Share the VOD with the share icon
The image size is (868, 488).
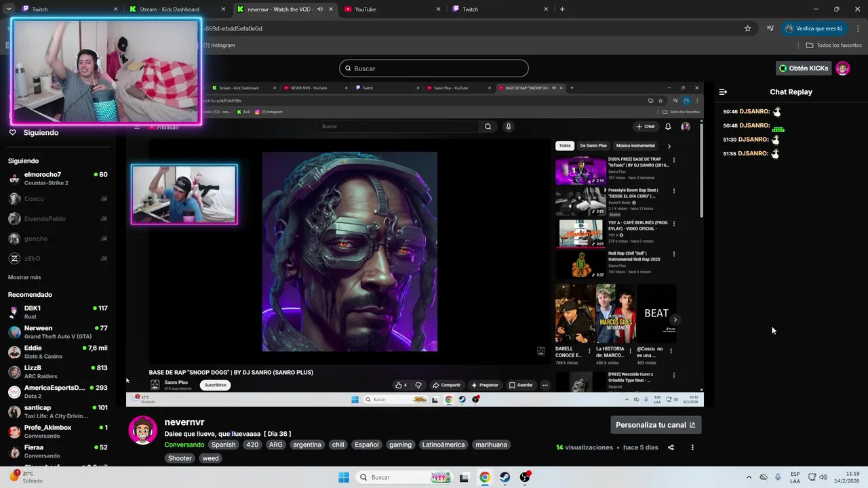pos(671,447)
